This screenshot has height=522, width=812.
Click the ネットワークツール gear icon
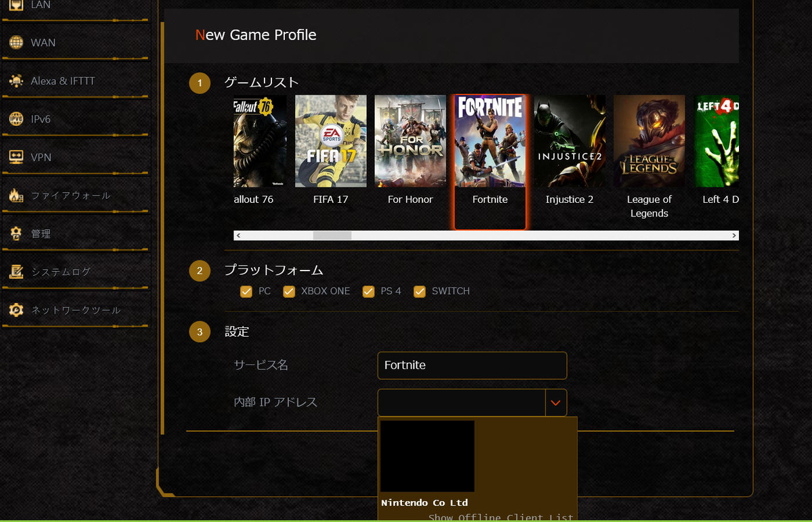16,310
